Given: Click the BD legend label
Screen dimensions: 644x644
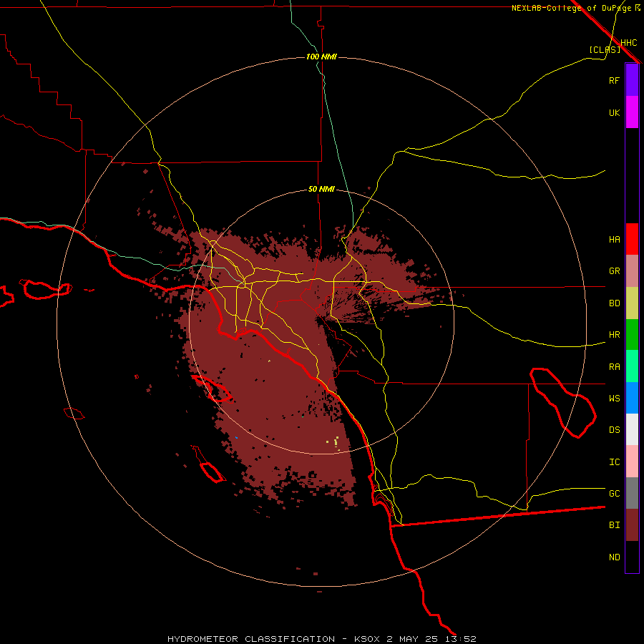Looking at the screenshot, I should pos(614,303).
